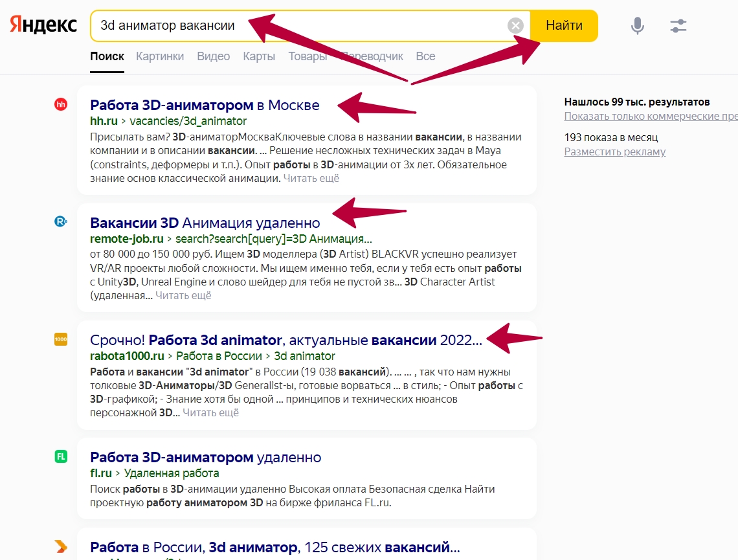Click Найти search button
The image size is (738, 560).
click(564, 25)
